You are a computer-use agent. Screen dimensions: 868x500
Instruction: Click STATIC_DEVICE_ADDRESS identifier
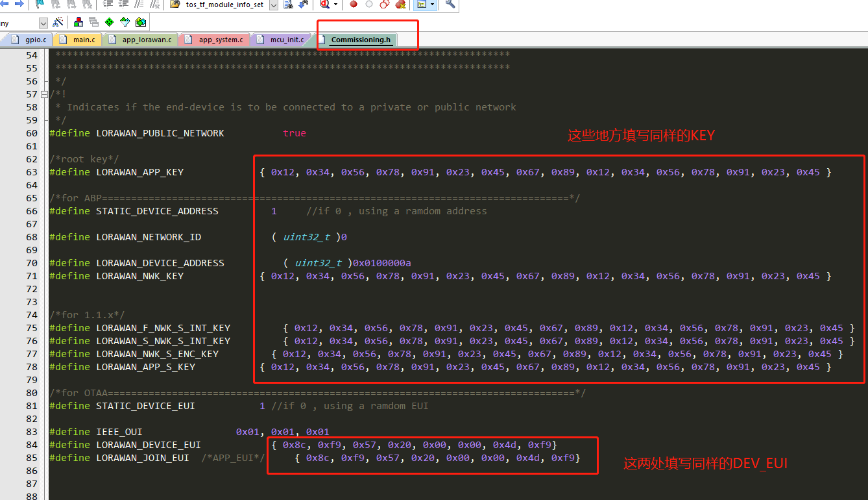click(157, 211)
